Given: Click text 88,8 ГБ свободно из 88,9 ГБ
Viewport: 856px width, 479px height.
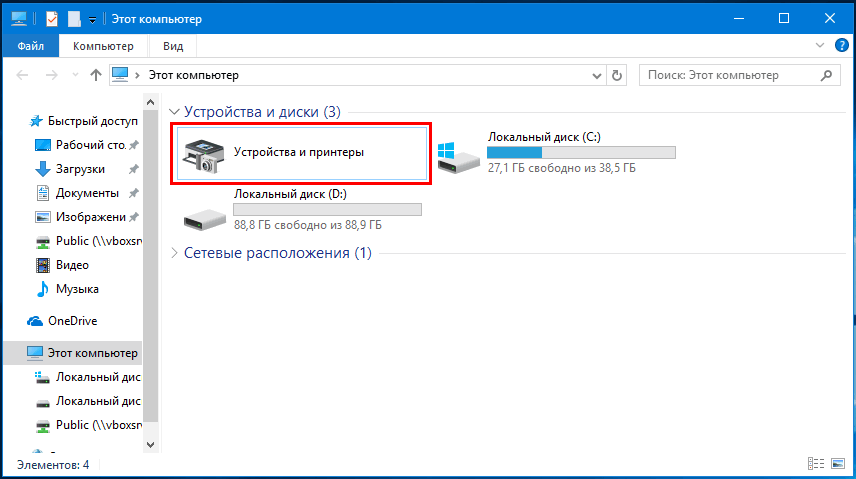Looking at the screenshot, I should tap(308, 225).
